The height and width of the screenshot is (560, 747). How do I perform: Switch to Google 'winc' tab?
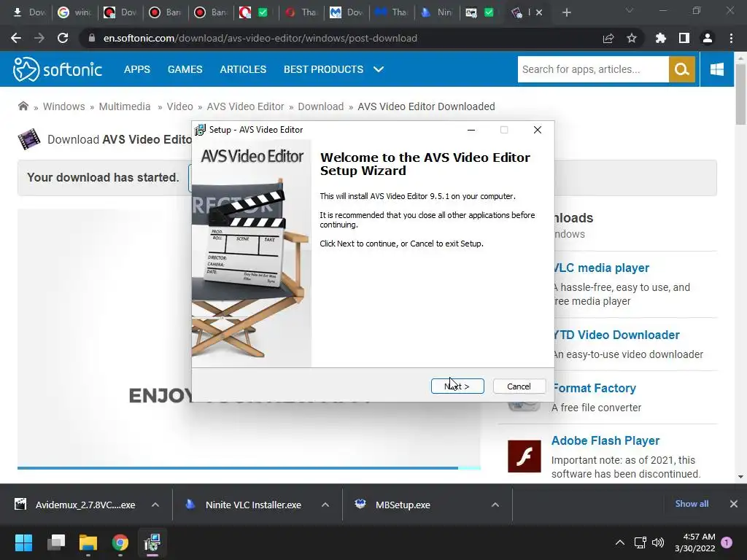point(74,12)
